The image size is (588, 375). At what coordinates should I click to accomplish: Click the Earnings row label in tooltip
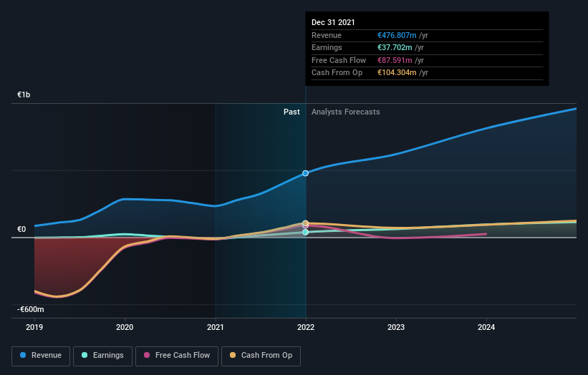pos(327,47)
